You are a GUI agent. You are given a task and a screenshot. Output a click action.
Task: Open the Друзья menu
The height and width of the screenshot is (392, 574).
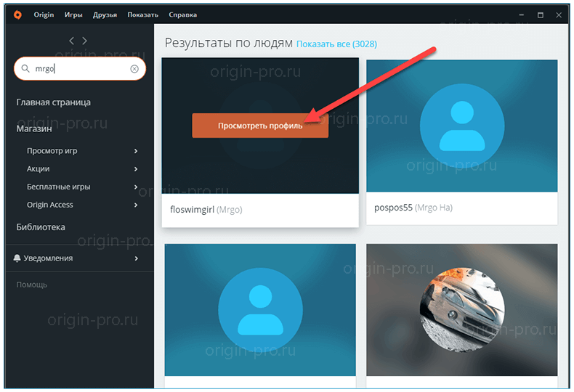tap(105, 15)
